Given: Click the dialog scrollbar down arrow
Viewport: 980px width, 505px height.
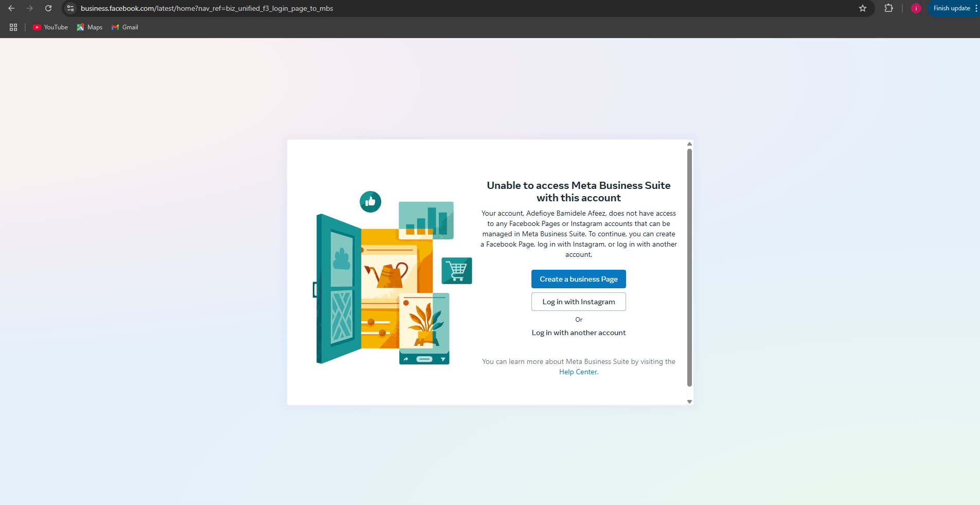Looking at the screenshot, I should (689, 402).
